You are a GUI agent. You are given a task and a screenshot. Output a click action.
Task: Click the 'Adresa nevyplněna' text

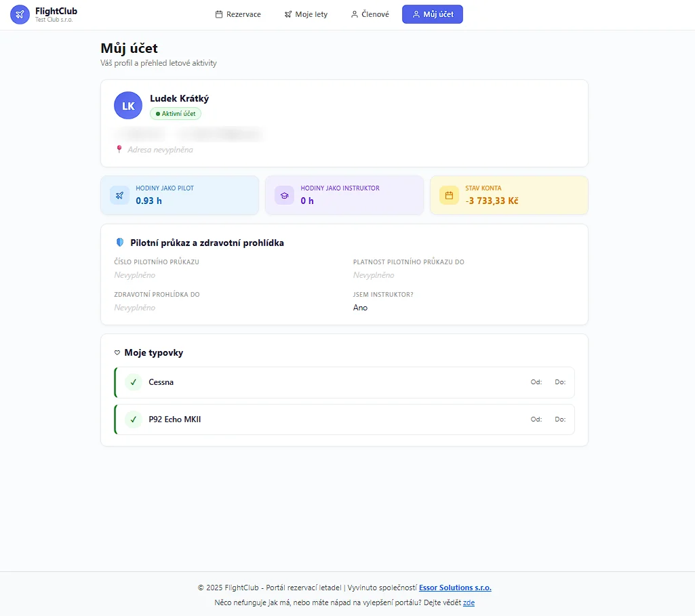[161, 150]
